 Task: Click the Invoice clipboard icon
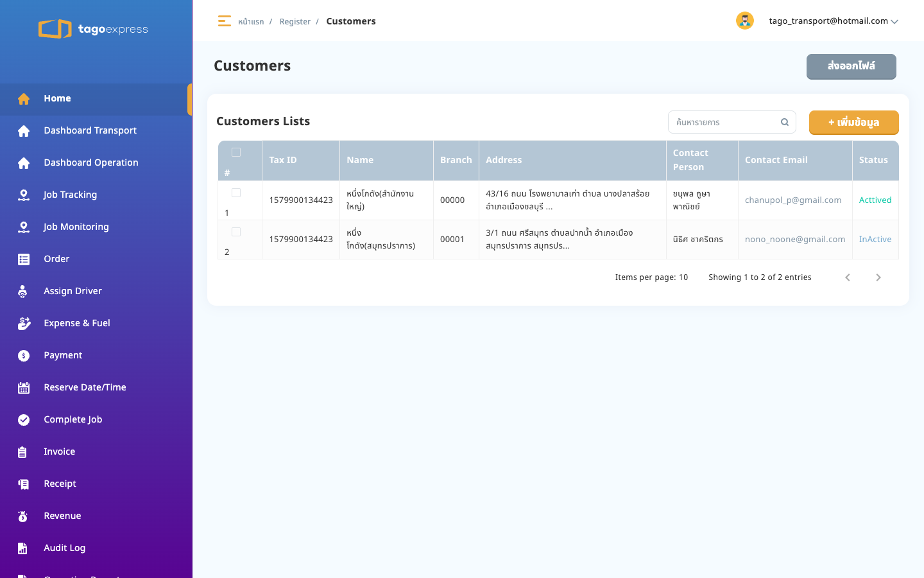point(22,452)
